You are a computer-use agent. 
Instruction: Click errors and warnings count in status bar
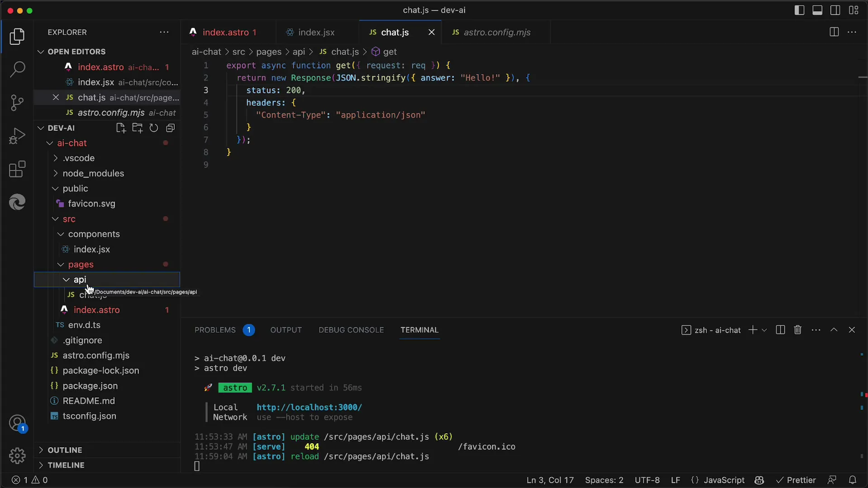coord(29,480)
